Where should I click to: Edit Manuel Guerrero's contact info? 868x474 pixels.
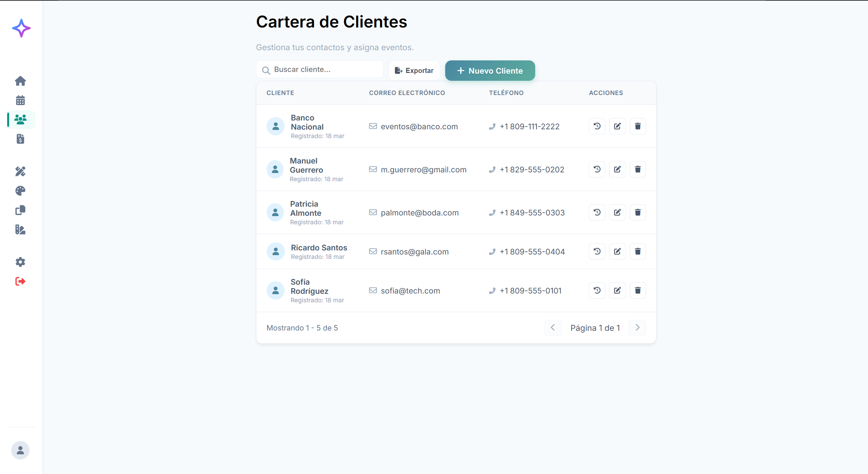point(617,169)
